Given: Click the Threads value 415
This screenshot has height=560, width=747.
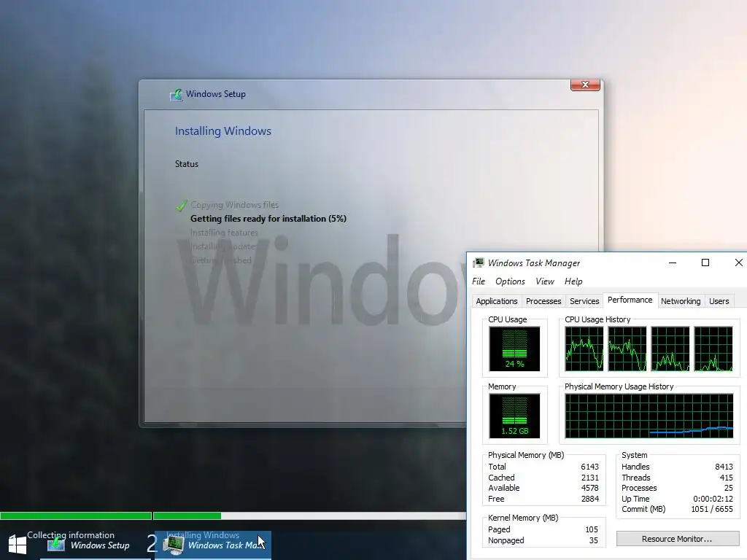Looking at the screenshot, I should [x=726, y=478].
